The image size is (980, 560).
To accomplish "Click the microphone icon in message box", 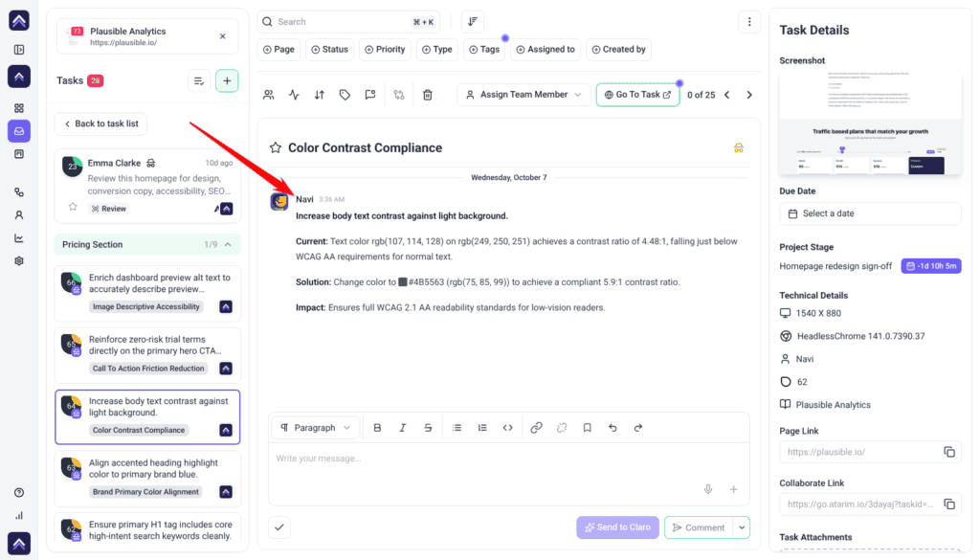I will click(x=708, y=489).
